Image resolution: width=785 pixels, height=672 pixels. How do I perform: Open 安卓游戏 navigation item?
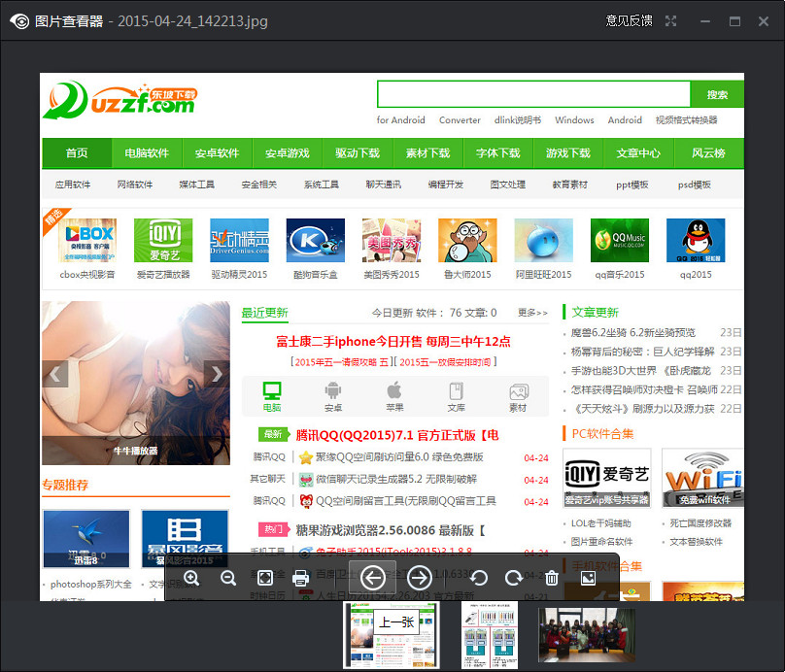[288, 153]
